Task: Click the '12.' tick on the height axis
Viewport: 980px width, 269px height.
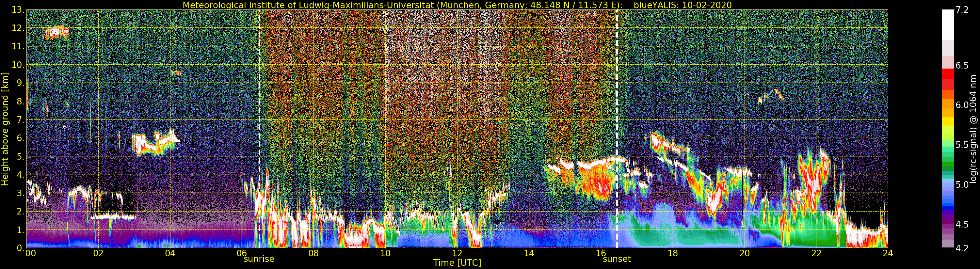Action: point(18,28)
